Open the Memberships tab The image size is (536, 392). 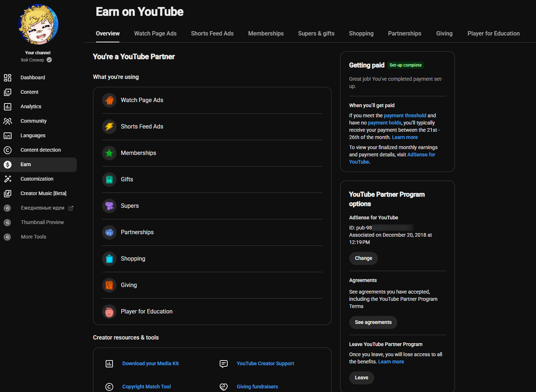266,34
